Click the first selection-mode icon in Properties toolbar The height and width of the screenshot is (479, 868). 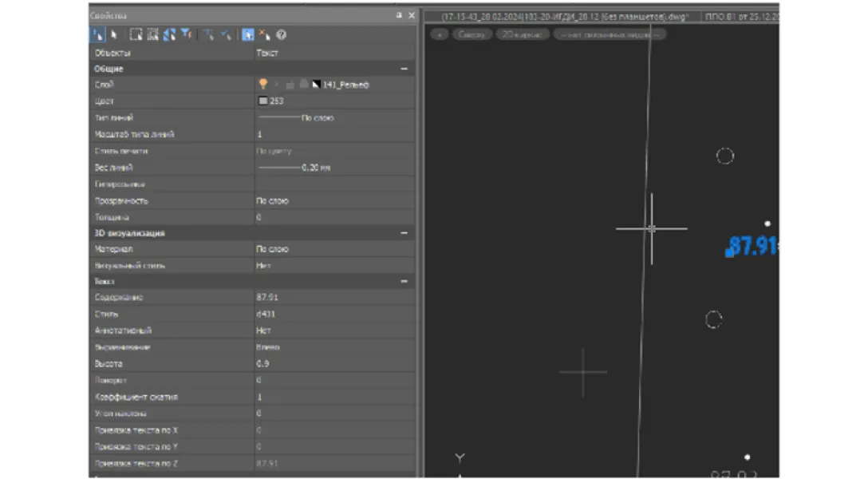click(97, 35)
